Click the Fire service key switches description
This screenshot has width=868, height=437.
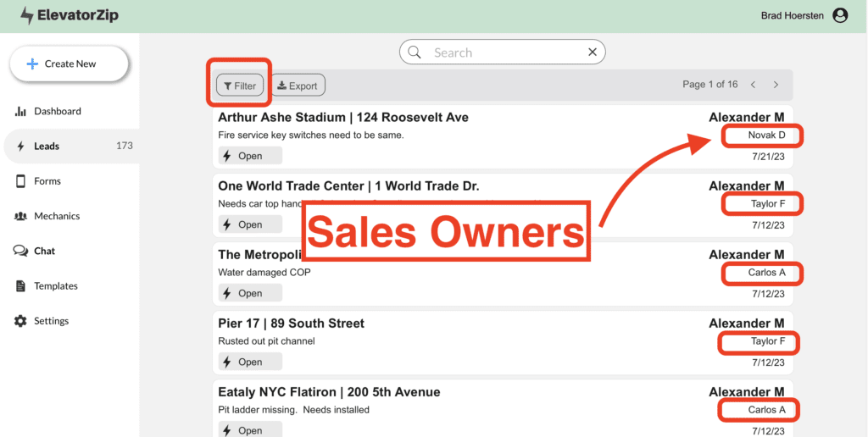click(310, 135)
